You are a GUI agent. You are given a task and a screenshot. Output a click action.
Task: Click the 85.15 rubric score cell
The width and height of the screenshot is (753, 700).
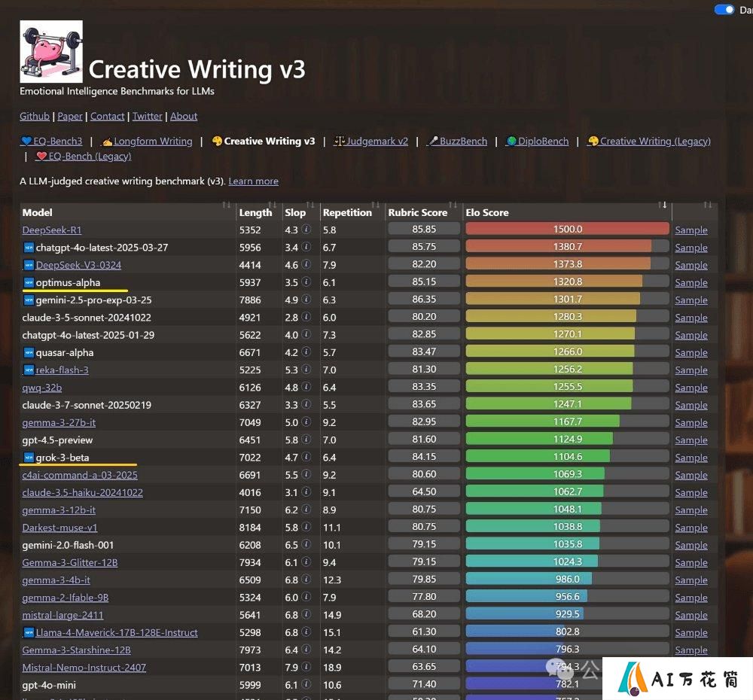[x=423, y=282]
